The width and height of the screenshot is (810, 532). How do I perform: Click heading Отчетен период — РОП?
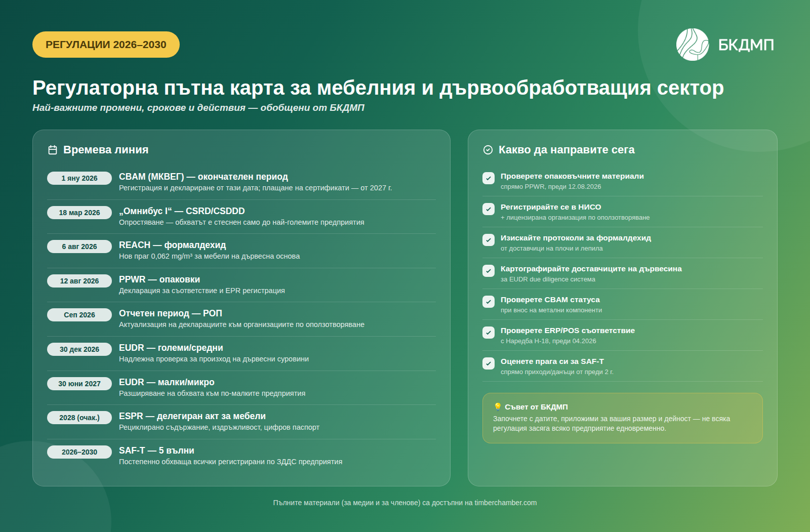pos(171,313)
